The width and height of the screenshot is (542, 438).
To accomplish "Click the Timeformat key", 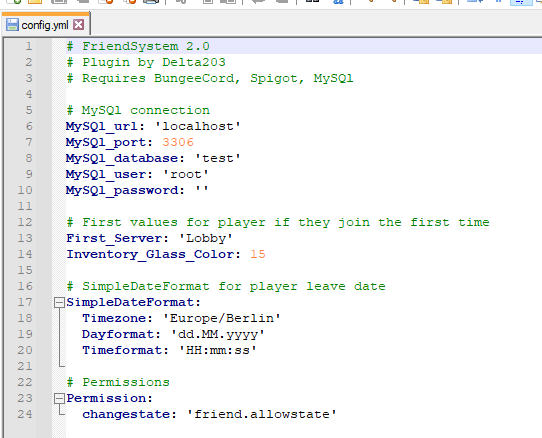I will [123, 350].
